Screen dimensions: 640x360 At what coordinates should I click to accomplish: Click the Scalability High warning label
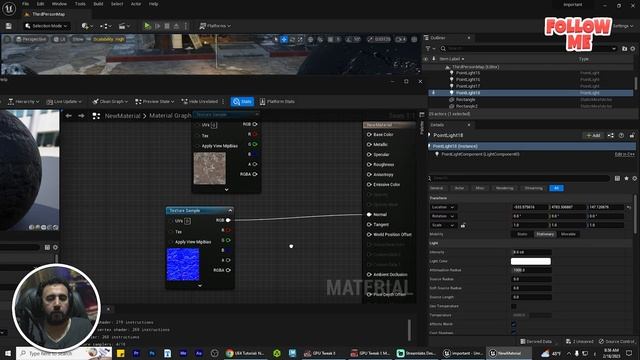coord(109,40)
